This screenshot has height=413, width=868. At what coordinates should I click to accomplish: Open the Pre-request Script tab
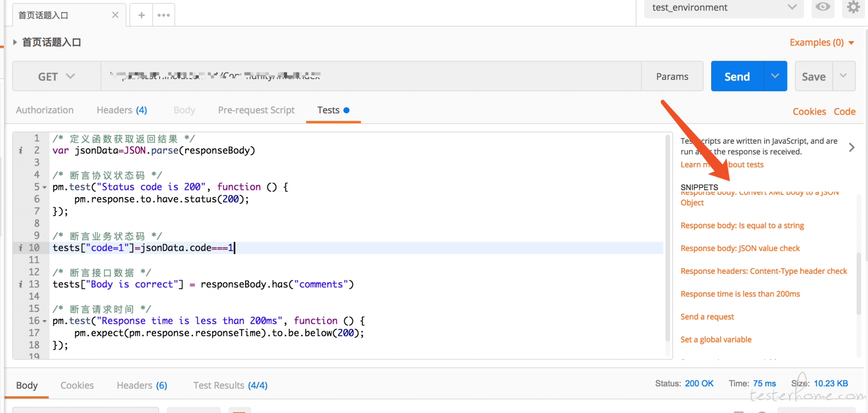pos(256,110)
